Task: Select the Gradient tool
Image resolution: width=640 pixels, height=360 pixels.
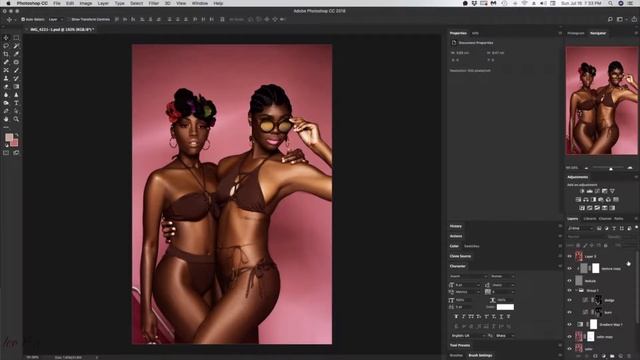Action: pyautogui.click(x=16, y=87)
